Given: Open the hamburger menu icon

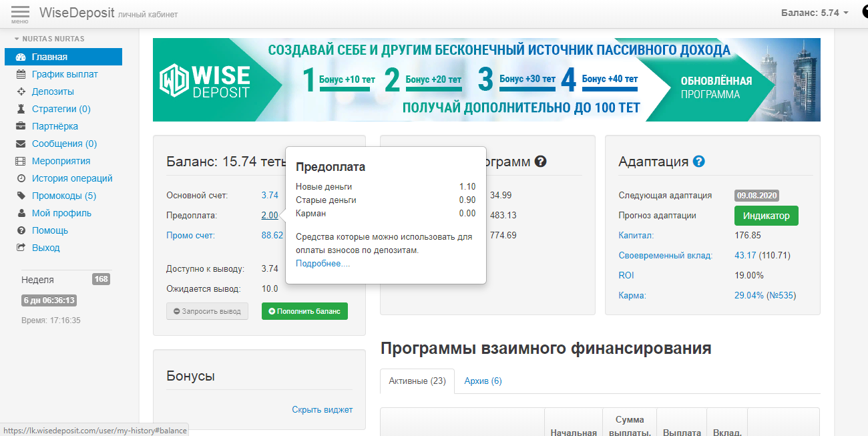Looking at the screenshot, I should click(20, 13).
